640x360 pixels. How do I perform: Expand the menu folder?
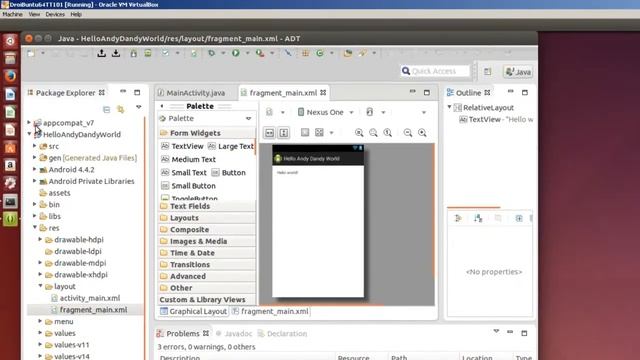click(x=40, y=321)
